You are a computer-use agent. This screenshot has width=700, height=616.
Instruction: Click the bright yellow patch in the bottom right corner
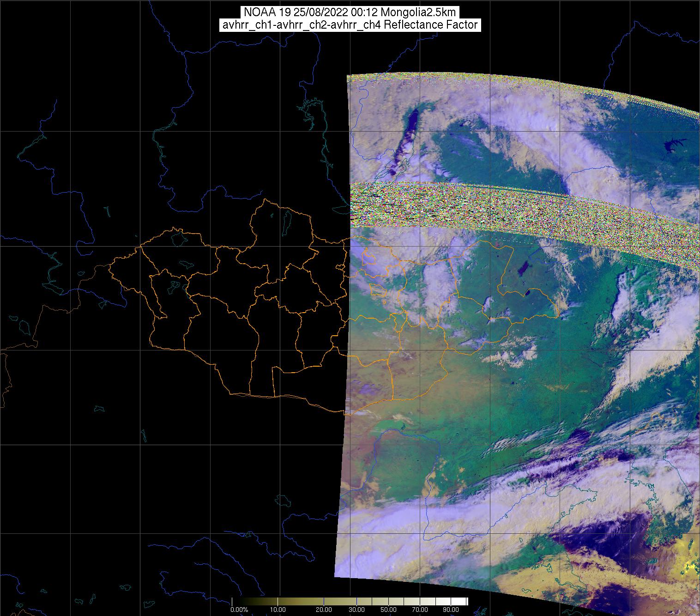pyautogui.click(x=690, y=566)
